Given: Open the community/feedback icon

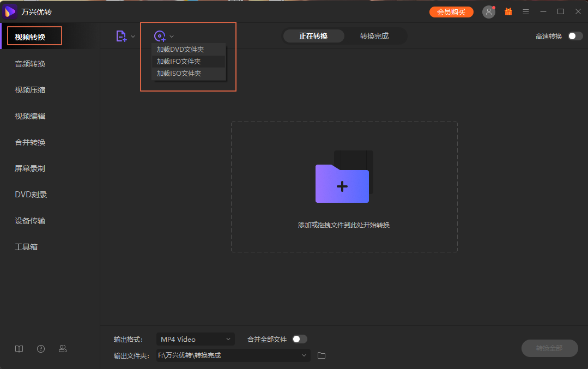Looking at the screenshot, I should 62,348.
